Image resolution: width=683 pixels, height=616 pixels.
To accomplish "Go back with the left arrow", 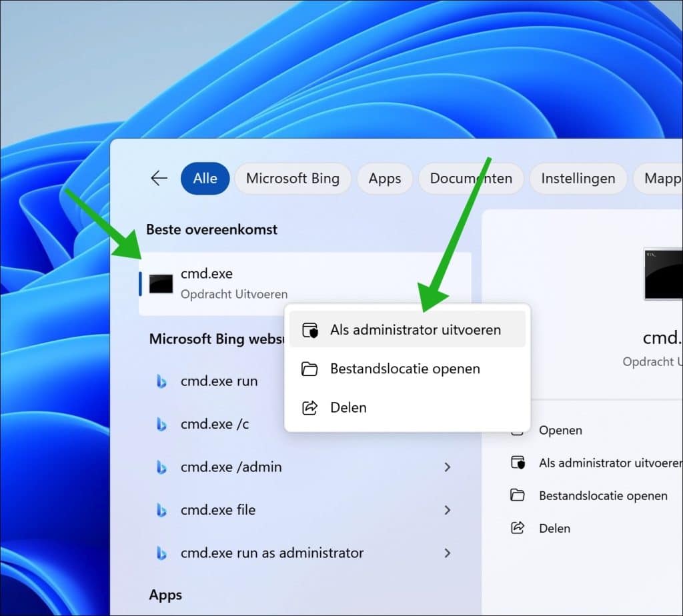I will [x=159, y=178].
